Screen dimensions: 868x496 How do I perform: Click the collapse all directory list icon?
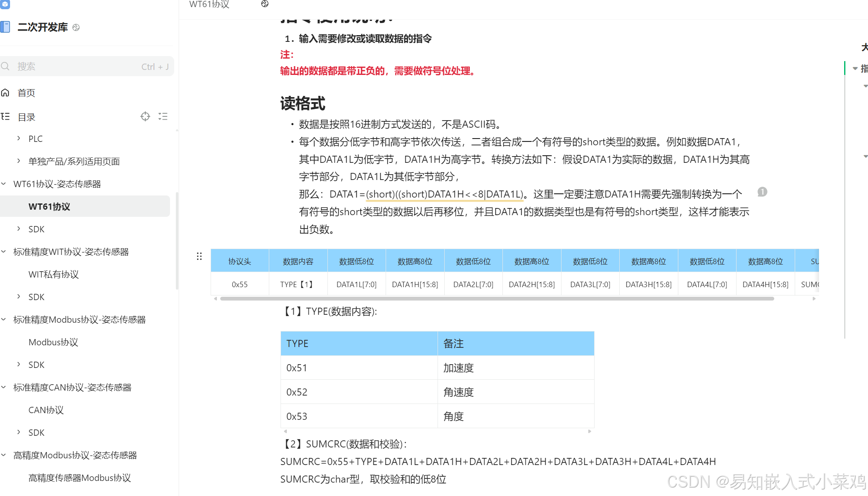tap(163, 116)
